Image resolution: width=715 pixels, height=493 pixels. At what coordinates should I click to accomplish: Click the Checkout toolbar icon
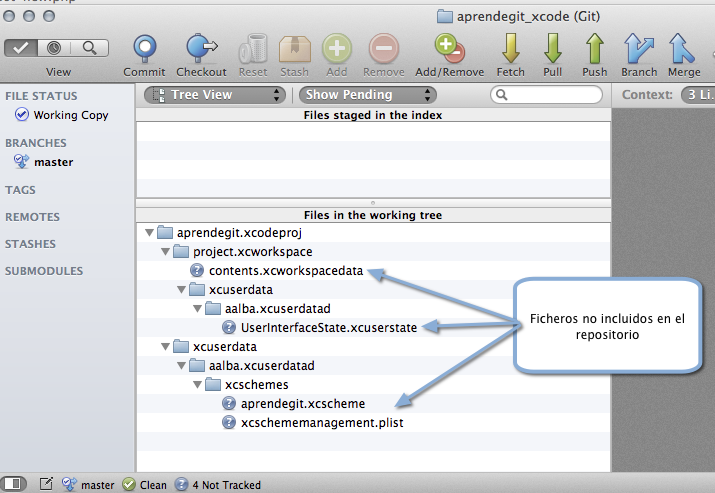coord(201,49)
